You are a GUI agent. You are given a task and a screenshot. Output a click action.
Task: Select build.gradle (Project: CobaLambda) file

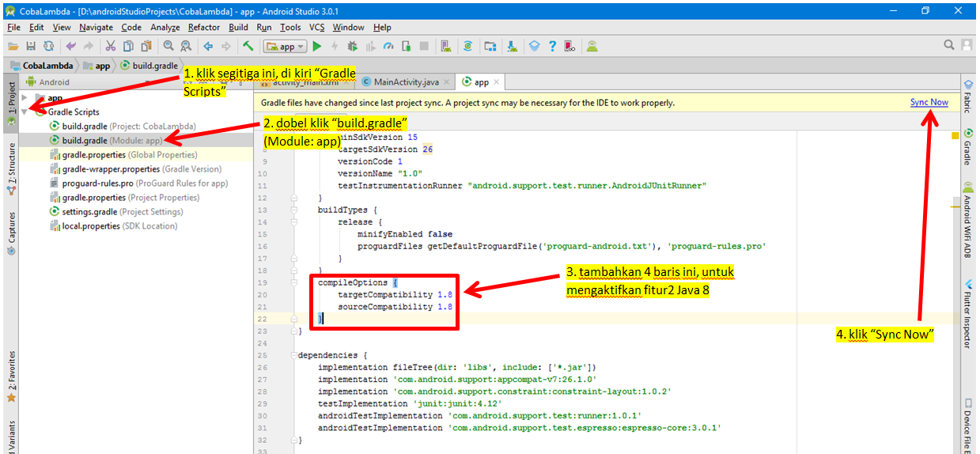(x=123, y=126)
